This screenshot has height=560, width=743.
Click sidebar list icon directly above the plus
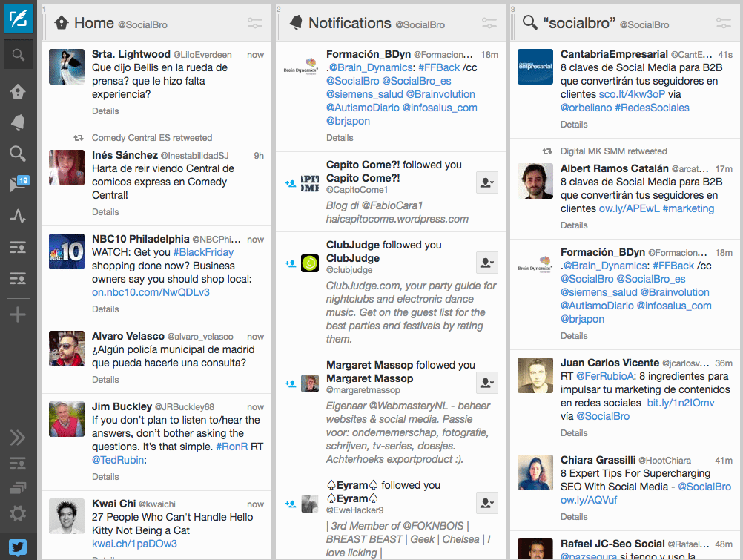[18, 278]
